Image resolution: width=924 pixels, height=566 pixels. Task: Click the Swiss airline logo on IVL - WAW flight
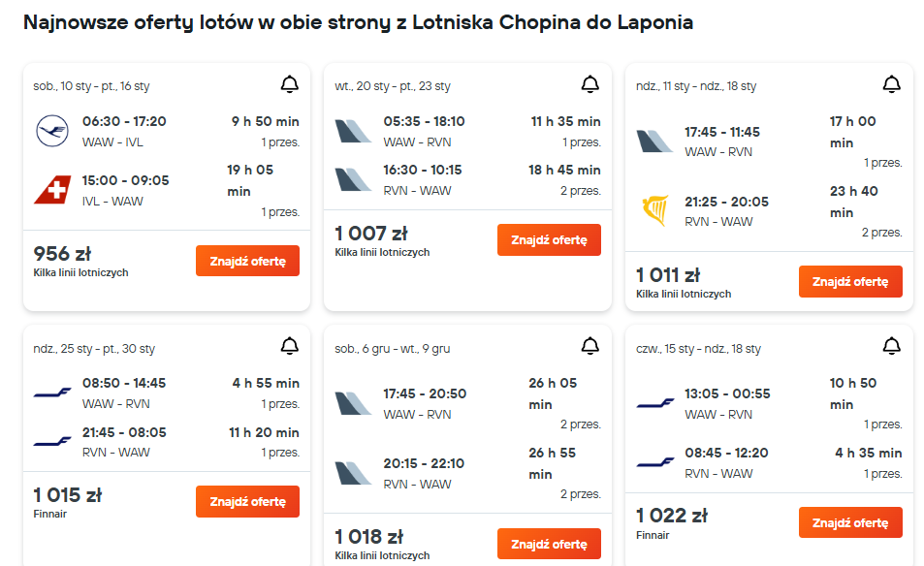click(51, 191)
